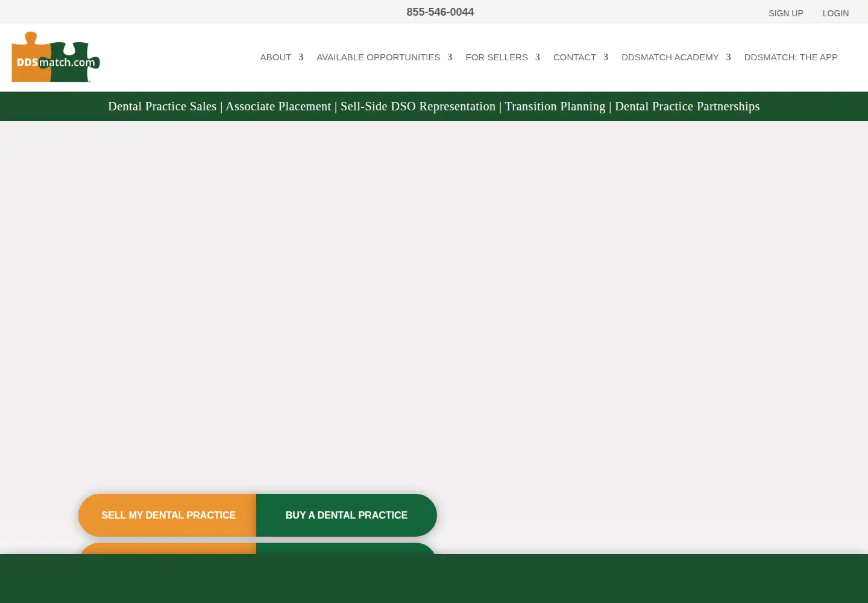Go to DDSmatch: The App page
The height and width of the screenshot is (603, 868).
click(791, 57)
